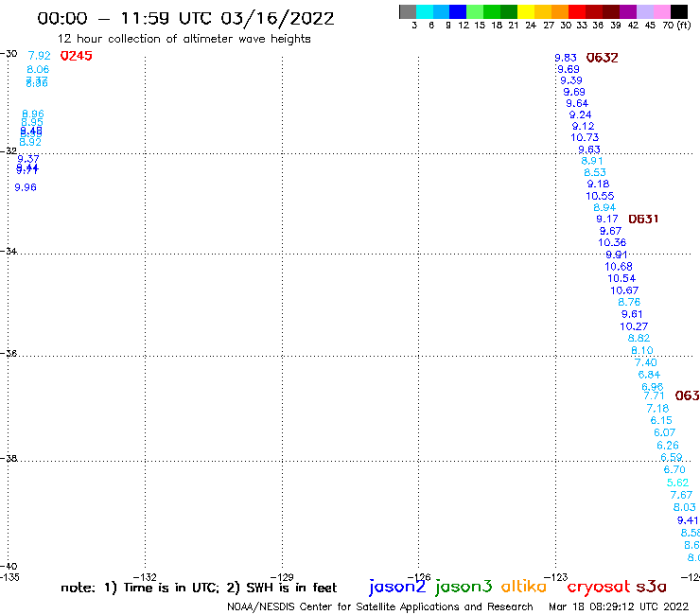Click the 10.73 wave height value
Image resolution: width=700 pixels, height=615 pixels.
coord(585,137)
